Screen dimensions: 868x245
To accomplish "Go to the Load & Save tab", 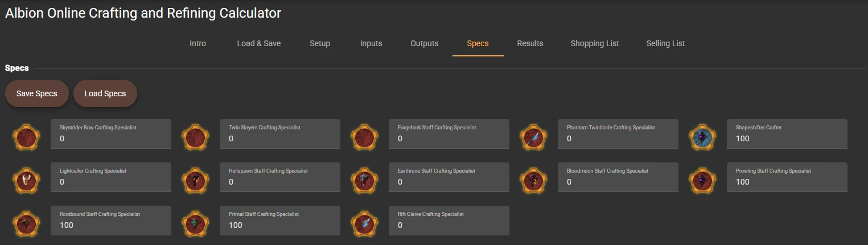I will pos(258,43).
